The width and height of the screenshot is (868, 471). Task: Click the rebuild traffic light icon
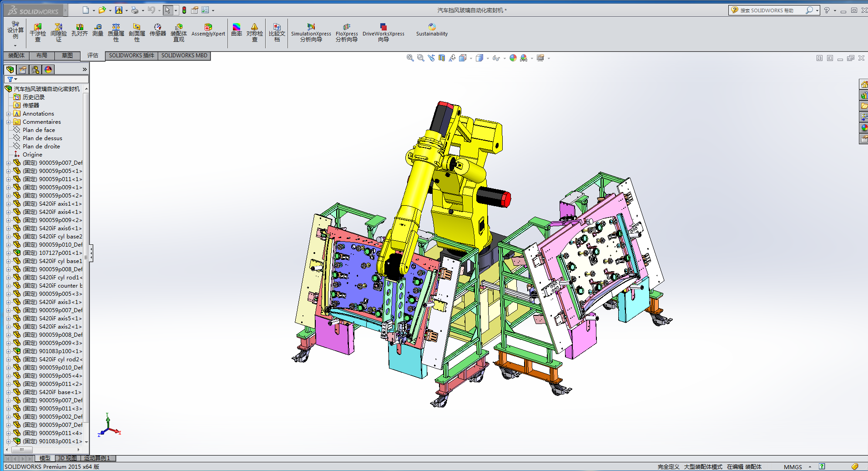(184, 10)
